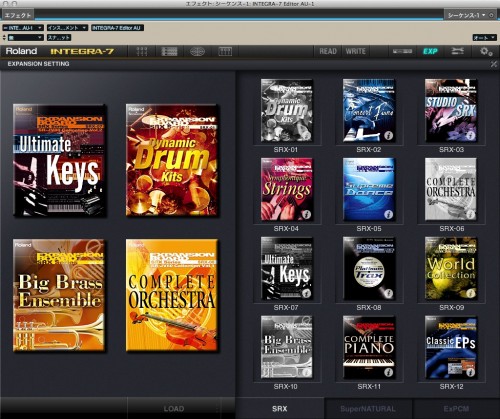This screenshot has width=500, height=419.
Task: Choose SRX-01 Dynamic Drum Kits thumbnail
Action: (x=287, y=110)
